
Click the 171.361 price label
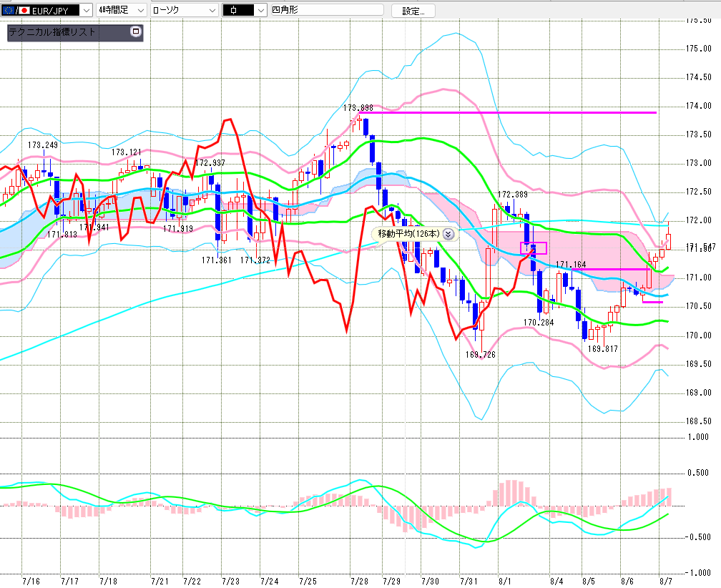pyautogui.click(x=216, y=260)
